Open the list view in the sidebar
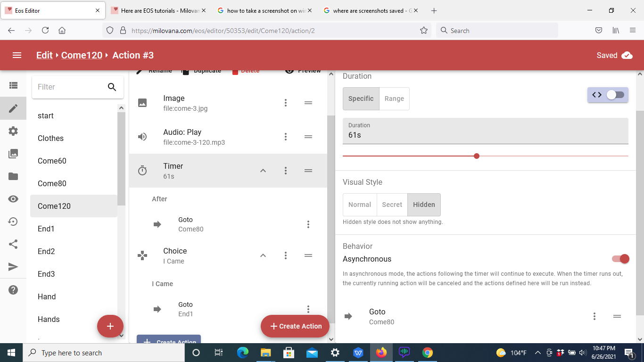 coord(13,85)
